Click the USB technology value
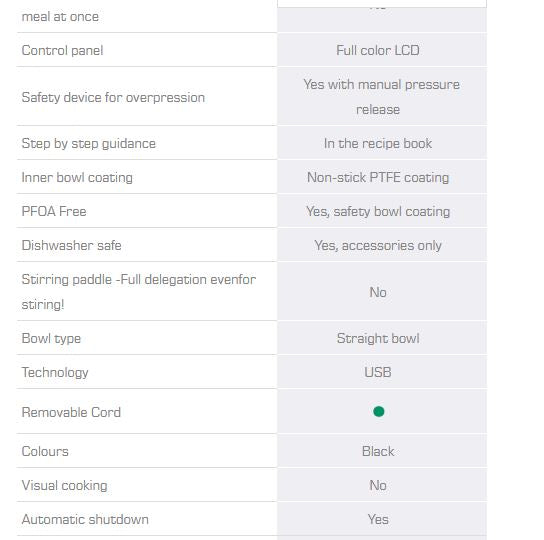 point(378,372)
